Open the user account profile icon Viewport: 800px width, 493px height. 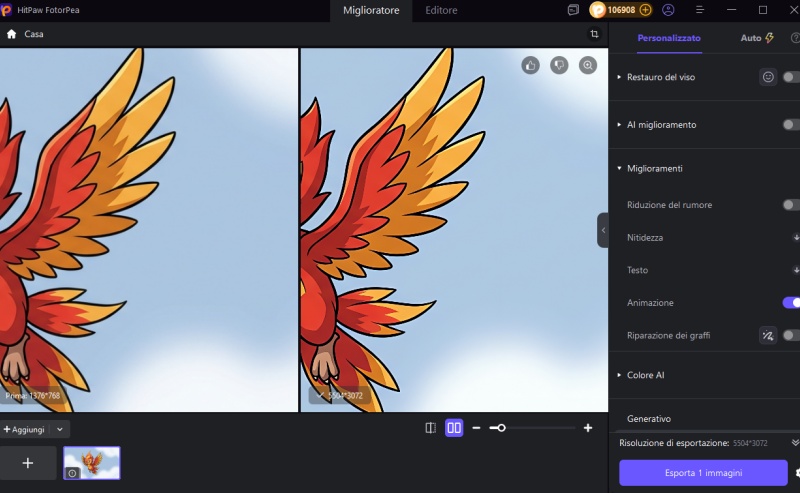(668, 10)
